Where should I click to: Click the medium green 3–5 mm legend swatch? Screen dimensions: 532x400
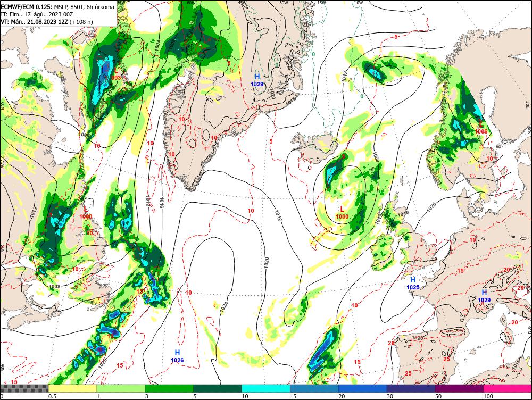(x=169, y=388)
